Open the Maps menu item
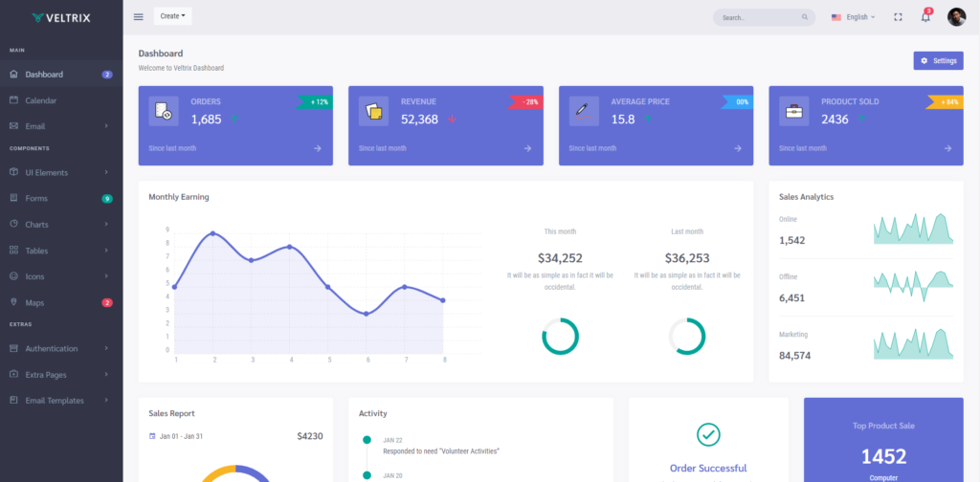The width and height of the screenshot is (980, 482). (61, 302)
